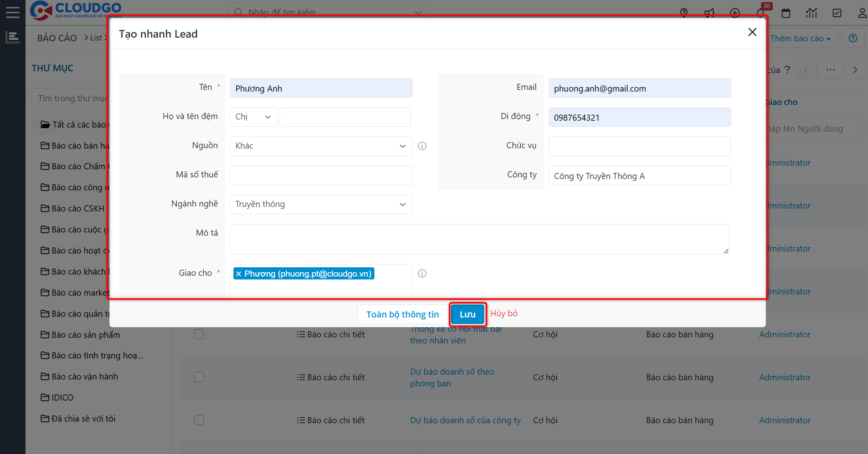Image resolution: width=868 pixels, height=454 pixels.
Task: Click the Toàn bộ thông tin button
Action: coord(402,314)
